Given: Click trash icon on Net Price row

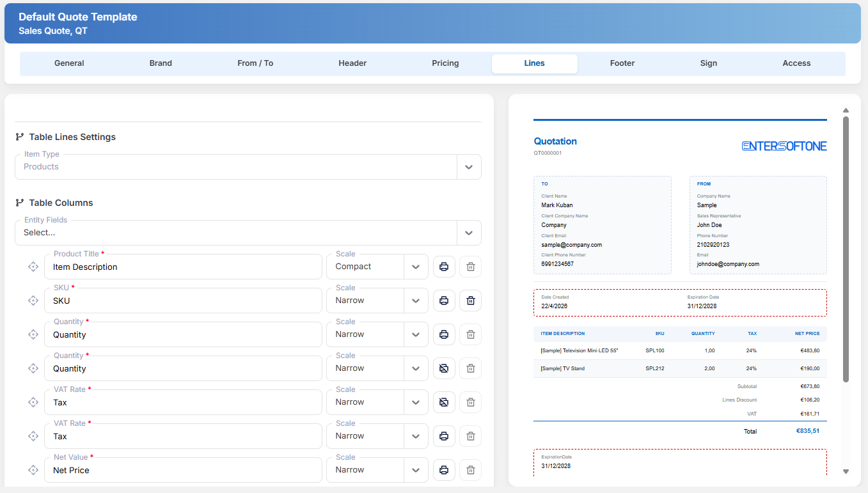Looking at the screenshot, I should coord(471,470).
